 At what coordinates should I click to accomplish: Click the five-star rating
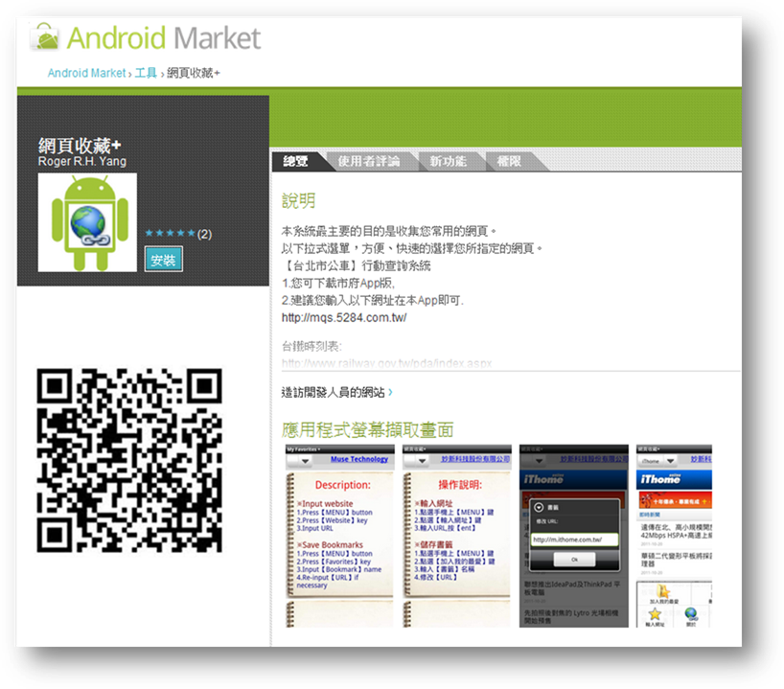click(x=170, y=233)
